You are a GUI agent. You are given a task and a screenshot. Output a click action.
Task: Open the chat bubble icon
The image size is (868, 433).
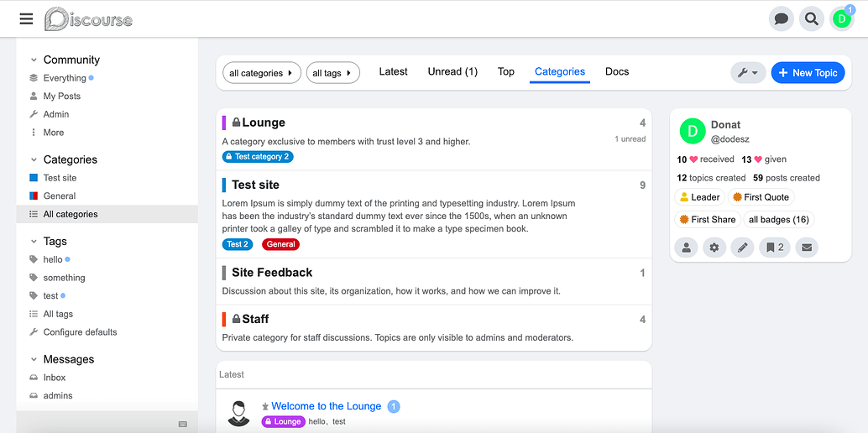pos(782,18)
